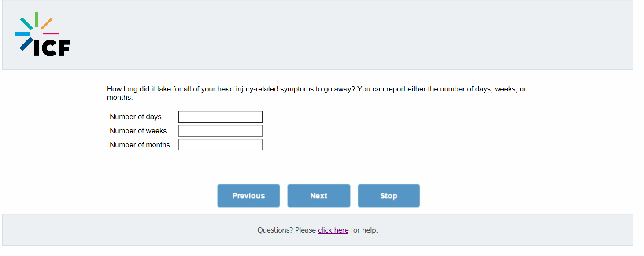This screenshot has width=644, height=256.
Task: Click the "Questions? Please" footer text
Action: click(x=286, y=230)
